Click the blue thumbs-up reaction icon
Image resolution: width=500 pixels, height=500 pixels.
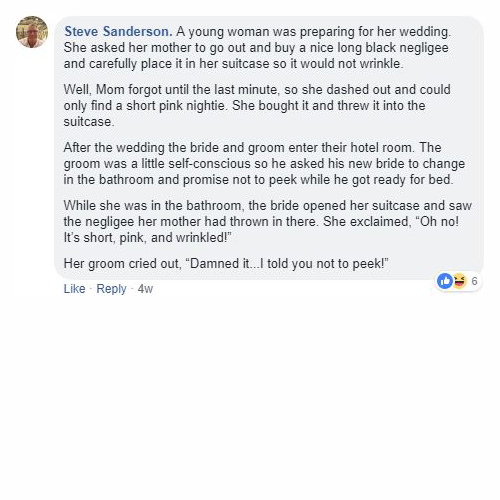(x=445, y=281)
